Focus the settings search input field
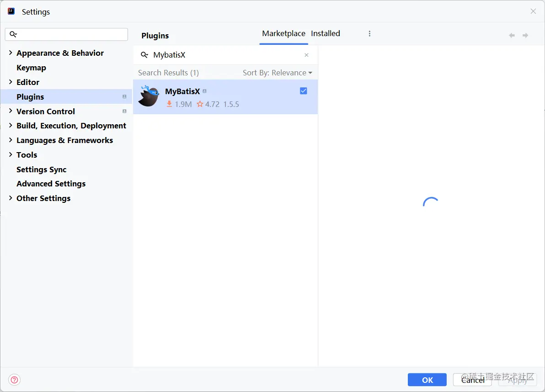This screenshot has height=392, width=545. (x=67, y=34)
